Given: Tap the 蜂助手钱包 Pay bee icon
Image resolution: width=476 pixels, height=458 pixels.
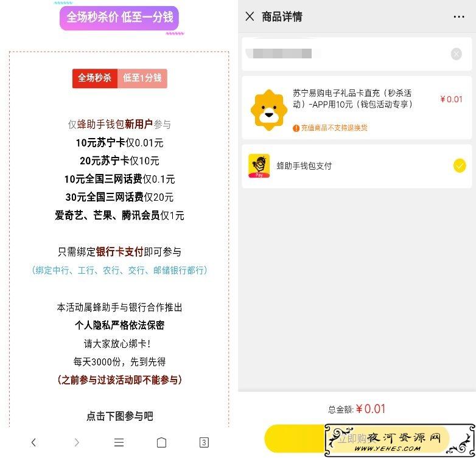Looking at the screenshot, I should [259, 166].
